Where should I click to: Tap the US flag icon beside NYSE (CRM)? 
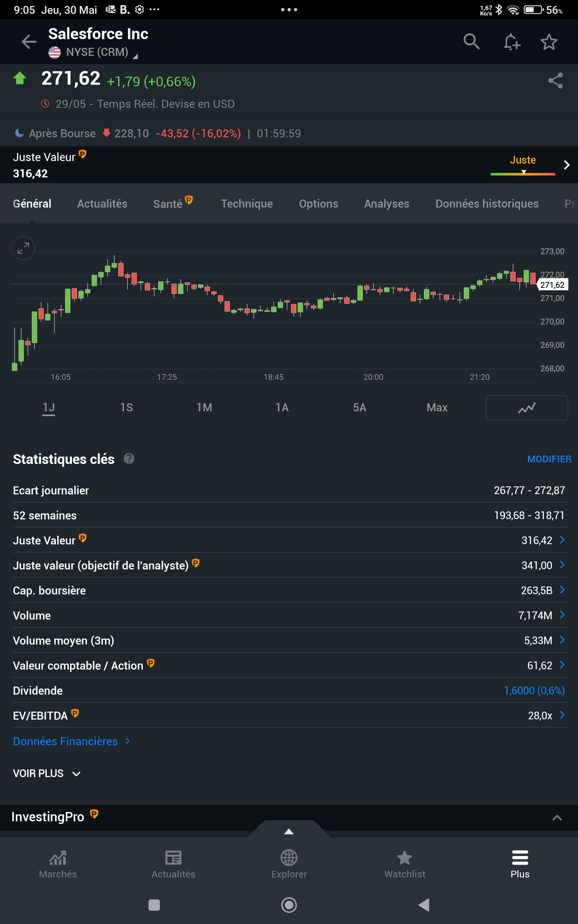click(x=55, y=52)
